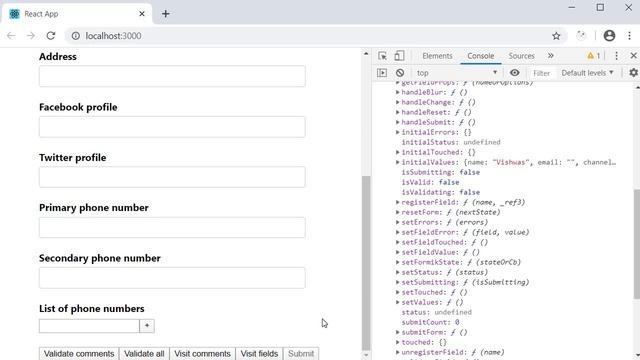This screenshot has height=360, width=640.
Task: Open the browser extension icon
Action: pos(581,36)
